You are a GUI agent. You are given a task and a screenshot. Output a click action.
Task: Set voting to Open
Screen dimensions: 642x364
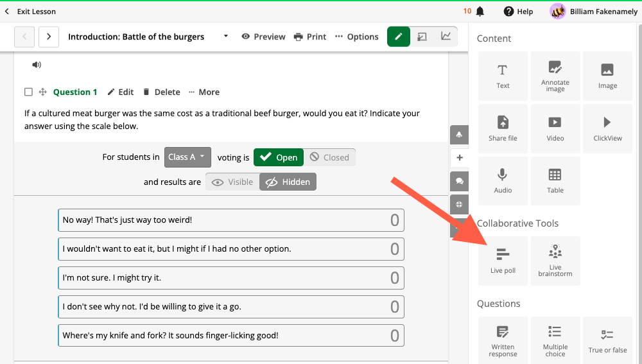click(279, 157)
